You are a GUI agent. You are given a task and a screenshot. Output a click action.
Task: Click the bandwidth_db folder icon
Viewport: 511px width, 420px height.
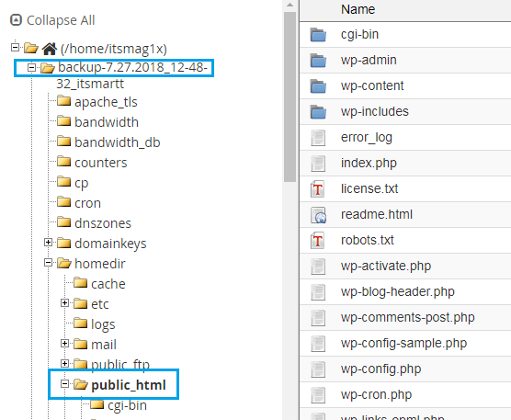(64, 142)
